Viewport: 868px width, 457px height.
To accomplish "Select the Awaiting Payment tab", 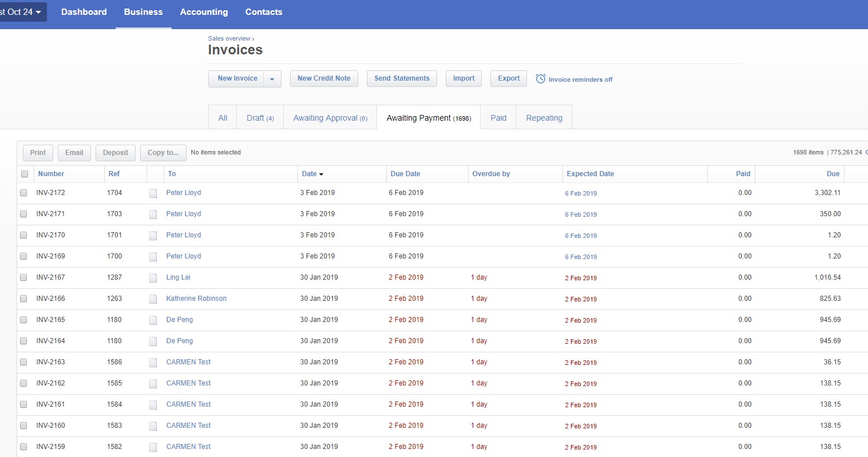I will pyautogui.click(x=429, y=118).
